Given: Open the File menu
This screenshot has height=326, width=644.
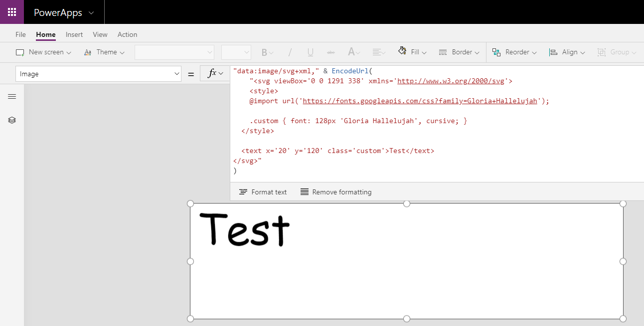Looking at the screenshot, I should (20, 34).
